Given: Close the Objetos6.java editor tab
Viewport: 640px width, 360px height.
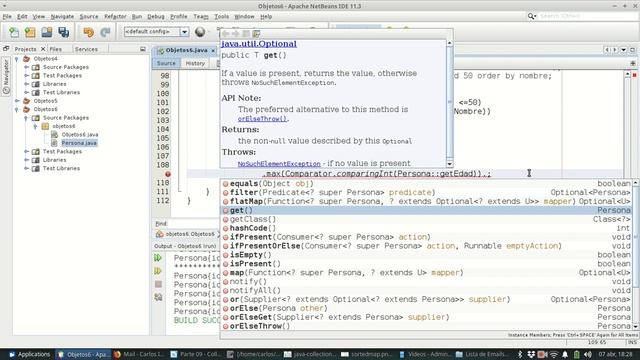Looking at the screenshot, I should (213, 50).
